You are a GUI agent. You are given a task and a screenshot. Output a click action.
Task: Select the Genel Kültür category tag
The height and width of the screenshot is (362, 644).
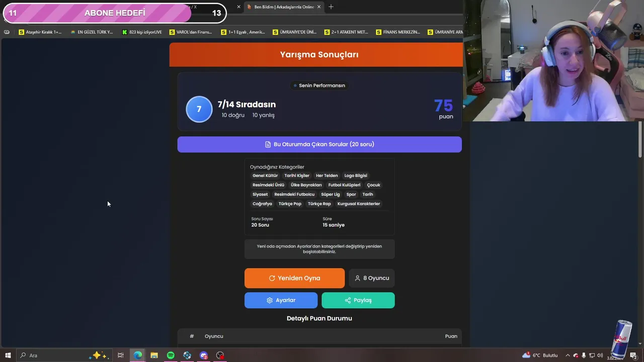coord(265,175)
